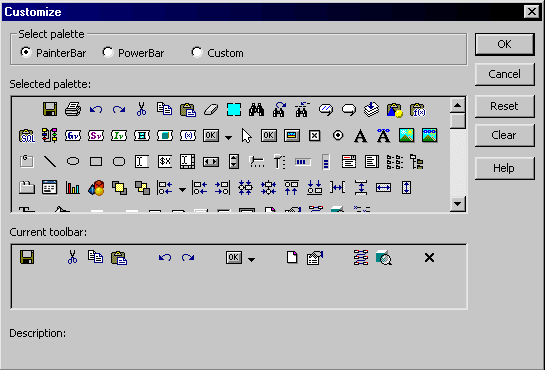Expand dropdown arrow next to OK icon in palette
The height and width of the screenshot is (370, 545).
(x=228, y=138)
